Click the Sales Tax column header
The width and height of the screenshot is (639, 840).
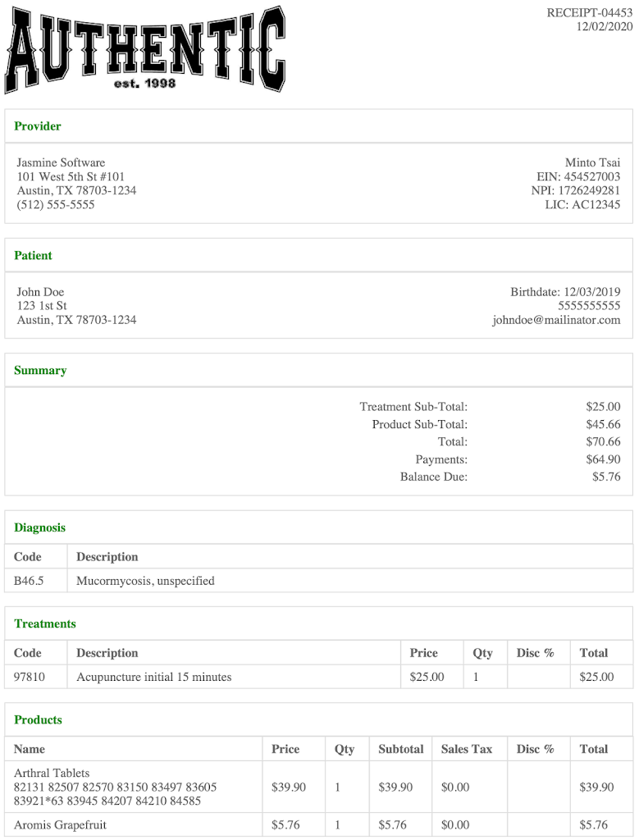(x=467, y=749)
